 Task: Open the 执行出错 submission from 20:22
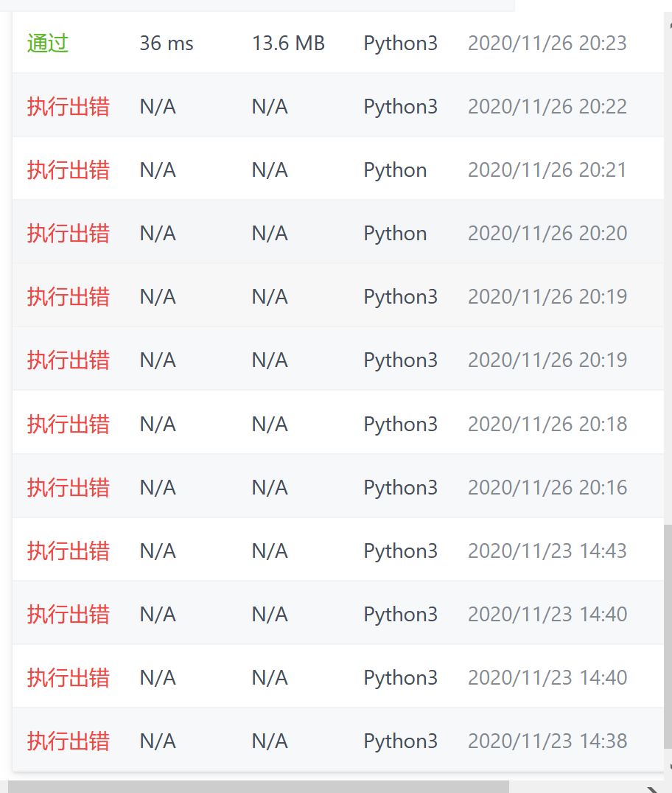68,107
